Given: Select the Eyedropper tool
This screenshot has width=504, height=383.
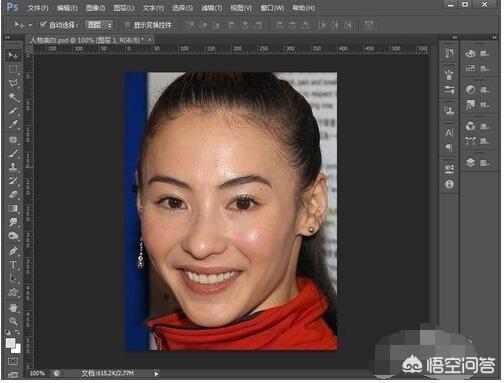Looking at the screenshot, I should [13, 125].
